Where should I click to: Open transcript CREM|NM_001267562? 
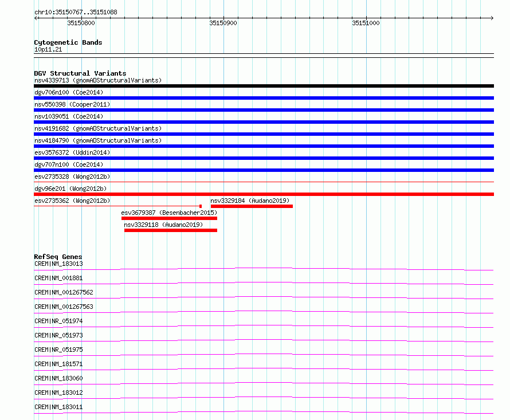point(64,292)
